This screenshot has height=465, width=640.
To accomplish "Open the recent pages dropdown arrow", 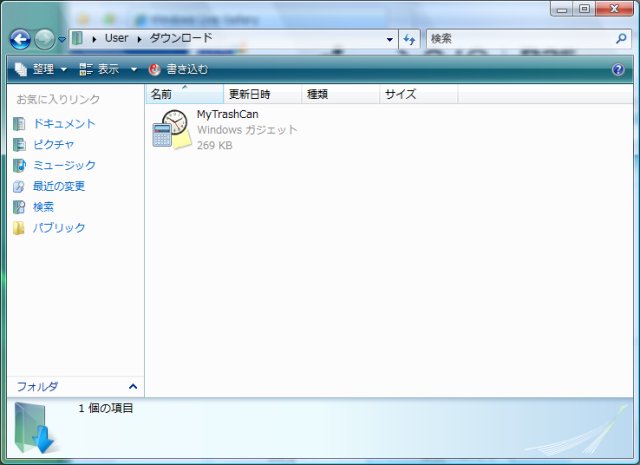I will click(62, 40).
